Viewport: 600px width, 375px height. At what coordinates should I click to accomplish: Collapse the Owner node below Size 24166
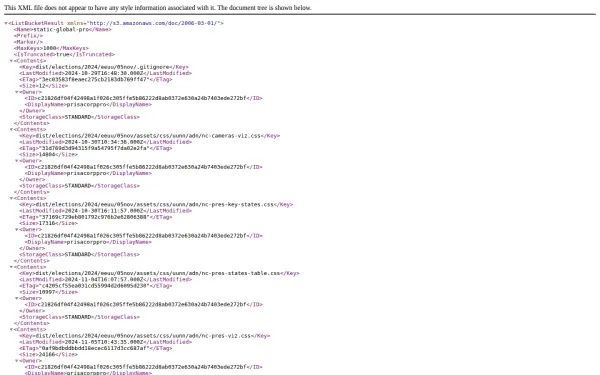(x=17, y=361)
